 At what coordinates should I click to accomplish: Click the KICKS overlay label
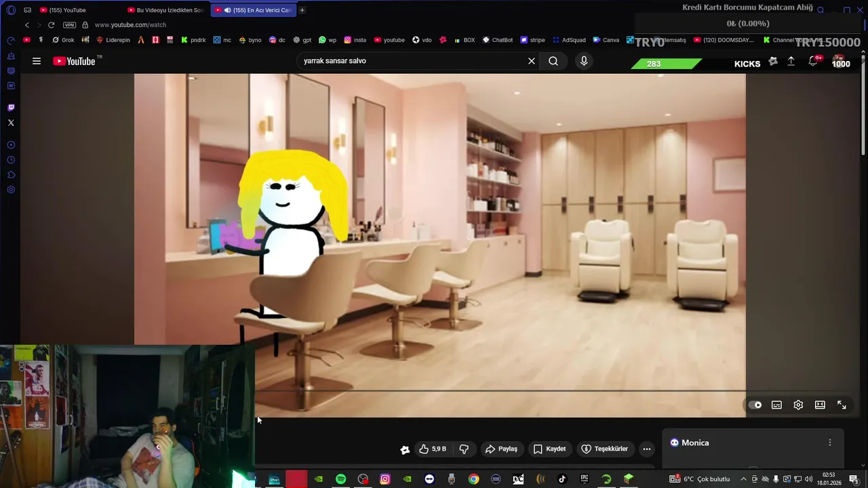point(747,64)
